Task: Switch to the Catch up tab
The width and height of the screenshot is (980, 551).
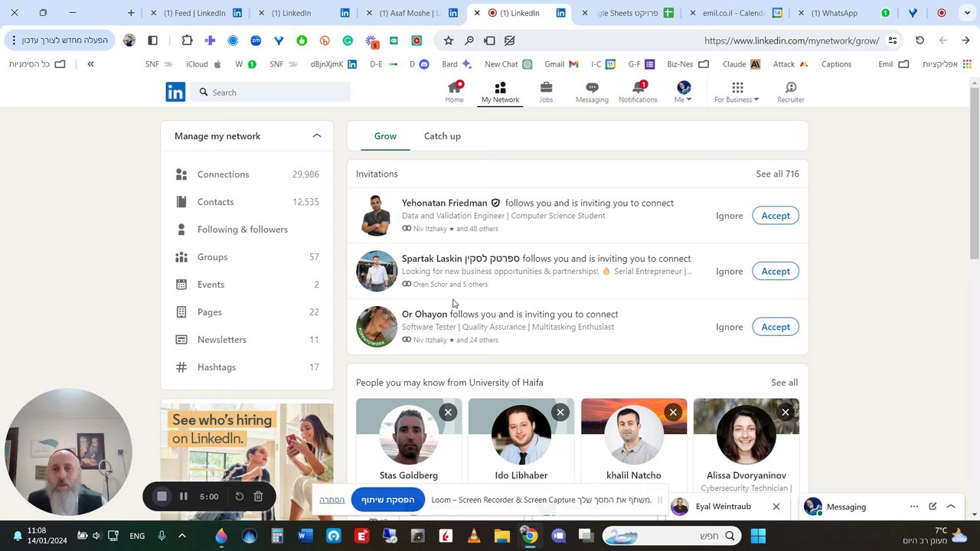Action: click(x=443, y=136)
